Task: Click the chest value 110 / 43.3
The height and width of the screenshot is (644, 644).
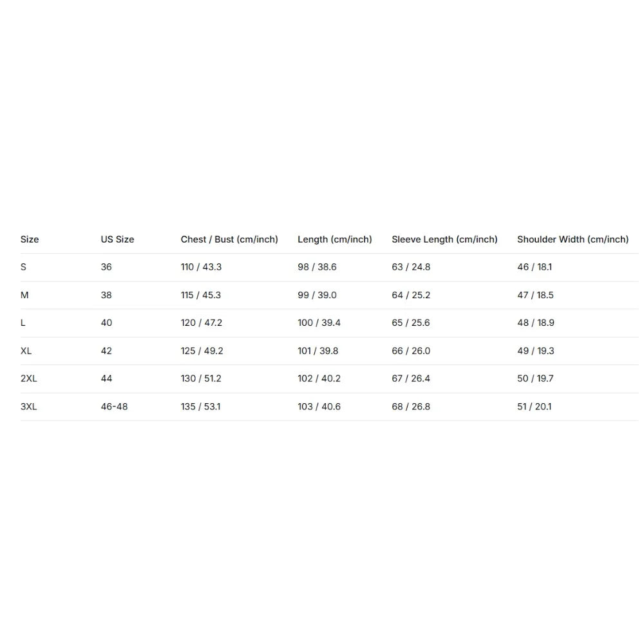Action: [201, 267]
